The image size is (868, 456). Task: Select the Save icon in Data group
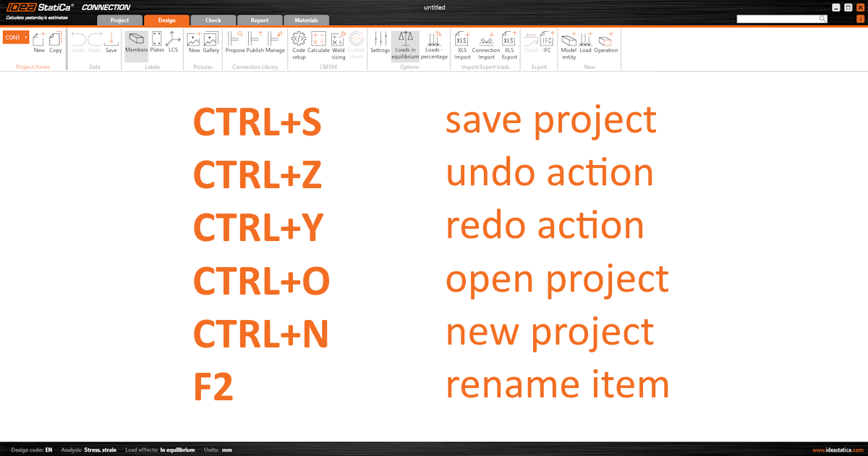coord(111,45)
